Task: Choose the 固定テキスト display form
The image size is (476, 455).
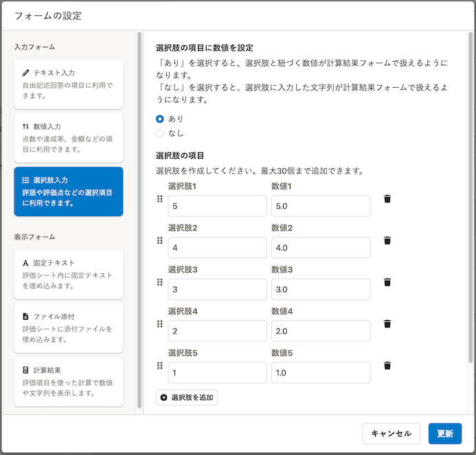Action: pyautogui.click(x=69, y=275)
